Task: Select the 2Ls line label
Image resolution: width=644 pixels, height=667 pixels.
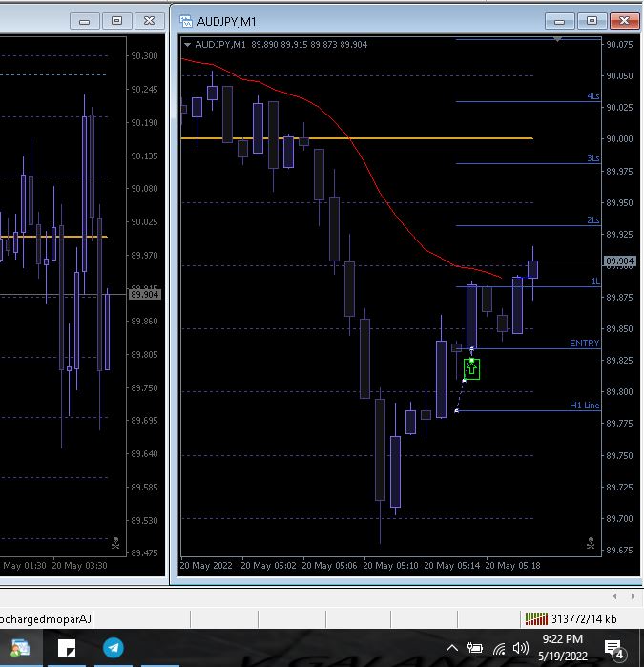Action: [x=592, y=219]
